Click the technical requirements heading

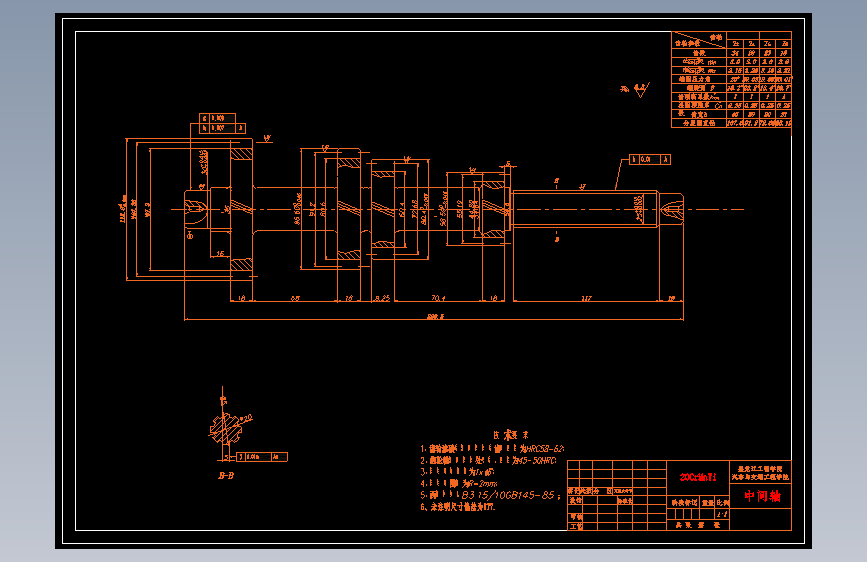[510, 435]
